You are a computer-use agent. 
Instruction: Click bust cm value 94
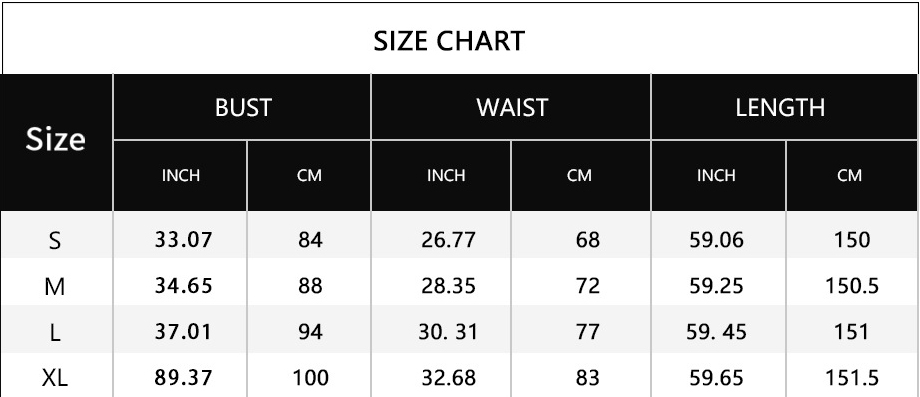[x=310, y=332]
